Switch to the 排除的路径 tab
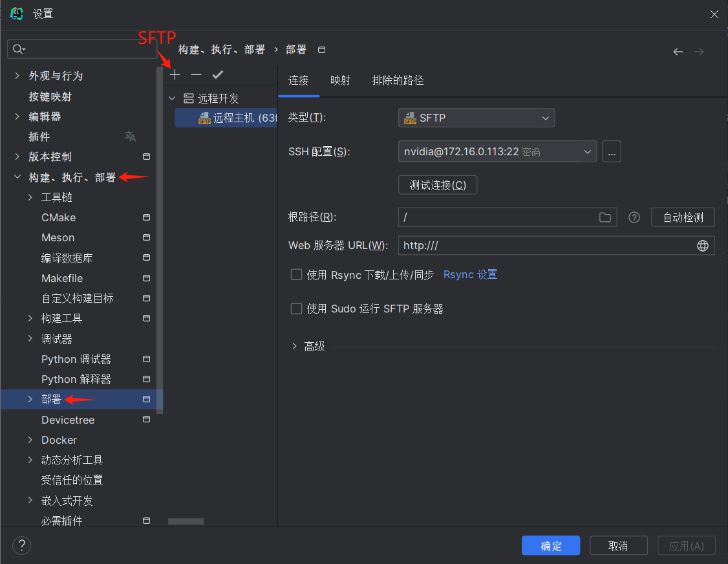This screenshot has height=564, width=728. point(398,80)
